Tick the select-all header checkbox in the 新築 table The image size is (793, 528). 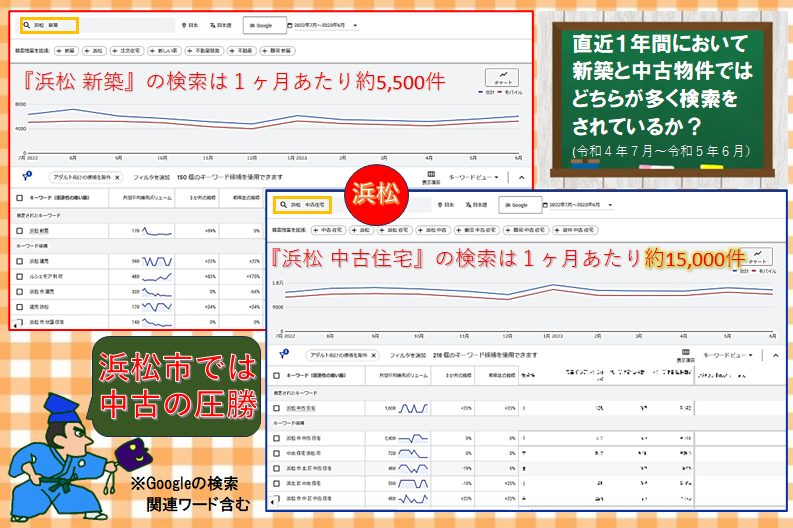click(19, 198)
